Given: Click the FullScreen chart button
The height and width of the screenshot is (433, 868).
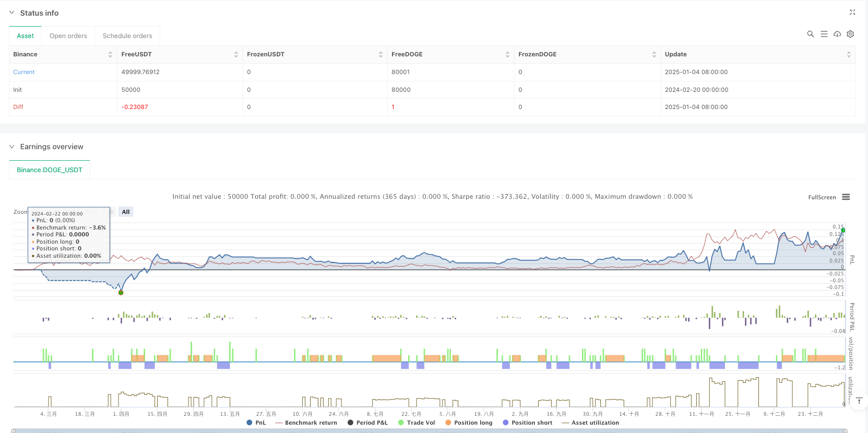Looking at the screenshot, I should [822, 197].
